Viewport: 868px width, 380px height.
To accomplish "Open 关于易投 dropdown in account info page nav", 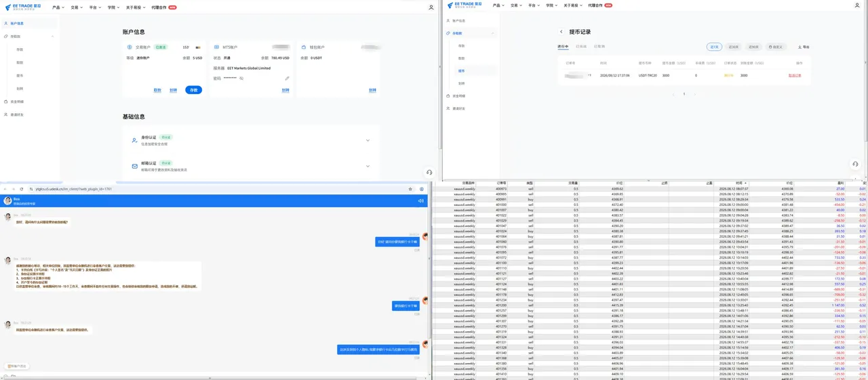I will tap(136, 7).
